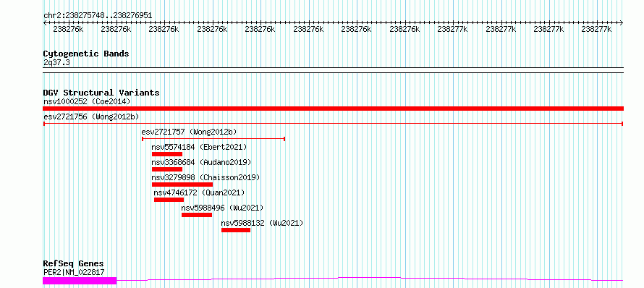
Task: Click the nsv3368684 (Audano2019) label
Action: tap(201, 162)
